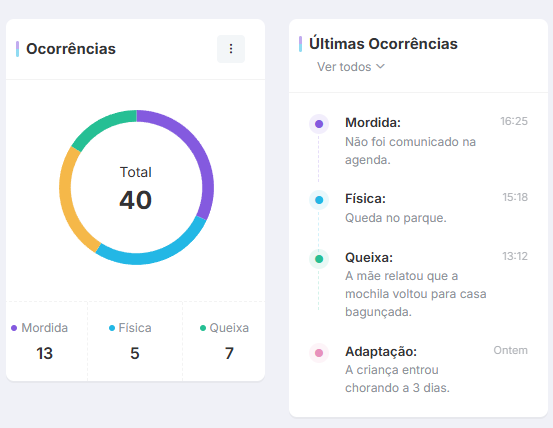Toggle the Física legend entry
This screenshot has width=553, height=428.
130,328
